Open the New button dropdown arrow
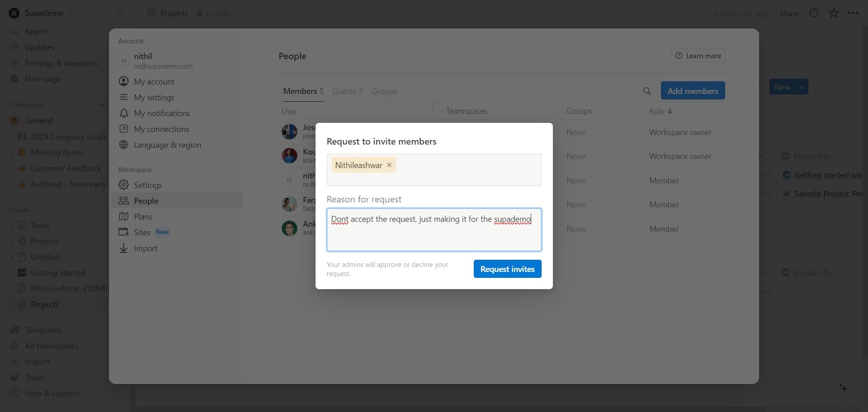 [x=801, y=86]
